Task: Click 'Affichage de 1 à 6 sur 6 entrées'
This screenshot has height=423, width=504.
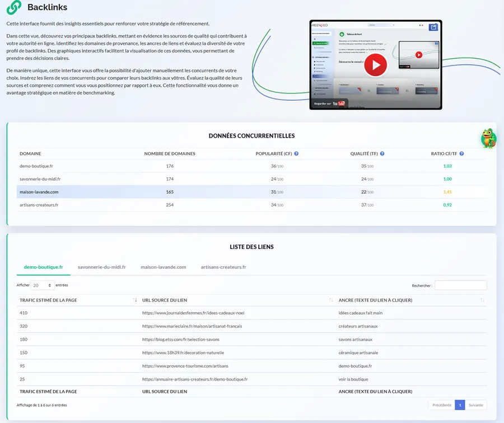Action: [x=42, y=405]
